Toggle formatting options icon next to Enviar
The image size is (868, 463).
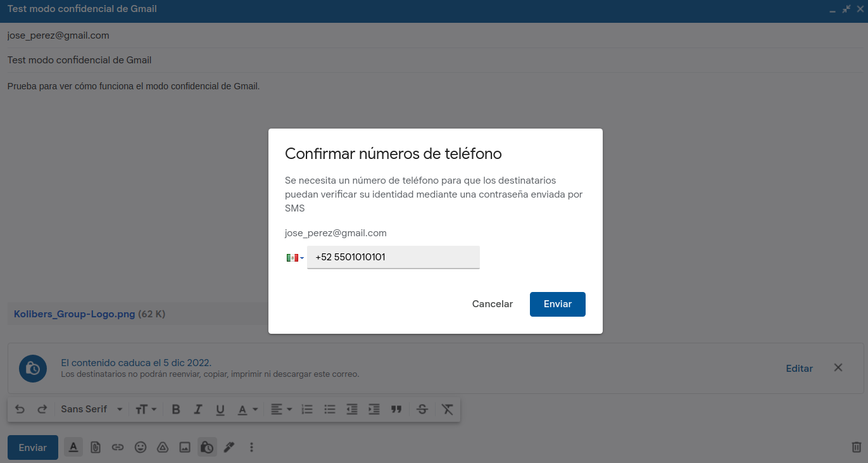coord(73,447)
